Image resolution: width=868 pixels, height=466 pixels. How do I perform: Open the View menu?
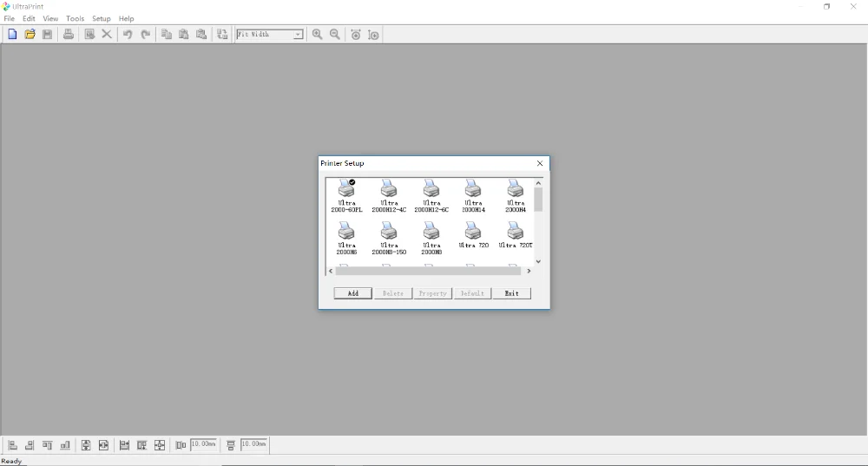50,18
